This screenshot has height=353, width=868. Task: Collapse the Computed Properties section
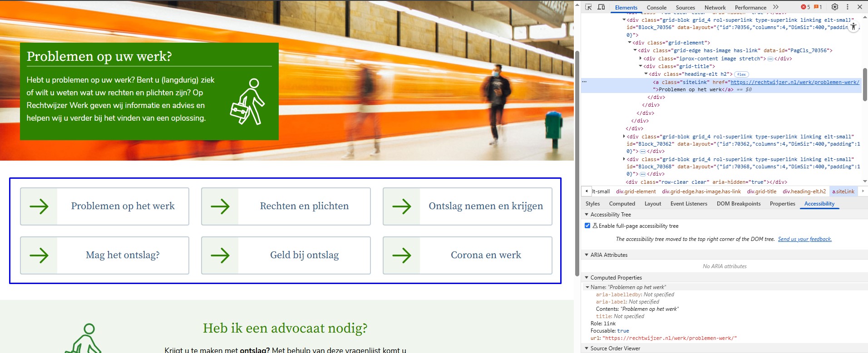pyautogui.click(x=587, y=277)
